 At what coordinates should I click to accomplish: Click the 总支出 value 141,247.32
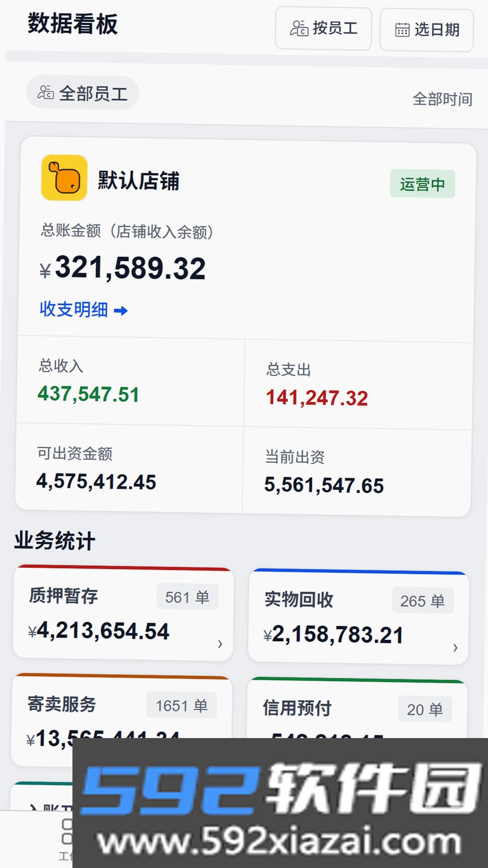coord(317,398)
